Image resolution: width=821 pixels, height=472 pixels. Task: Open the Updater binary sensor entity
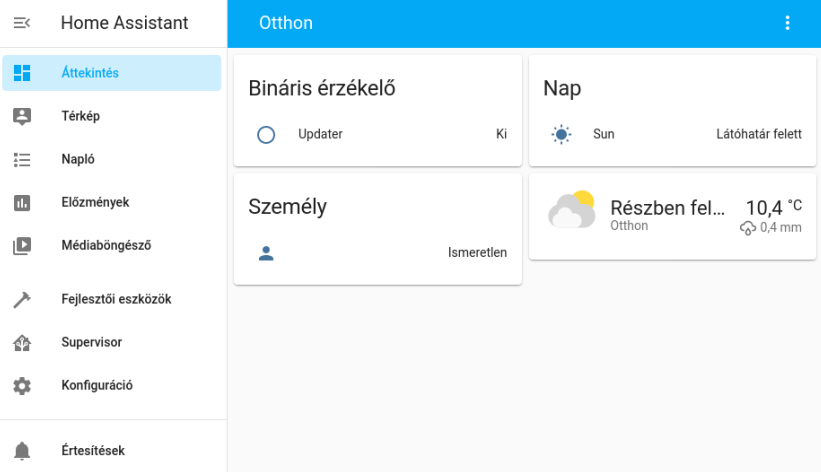click(x=320, y=134)
